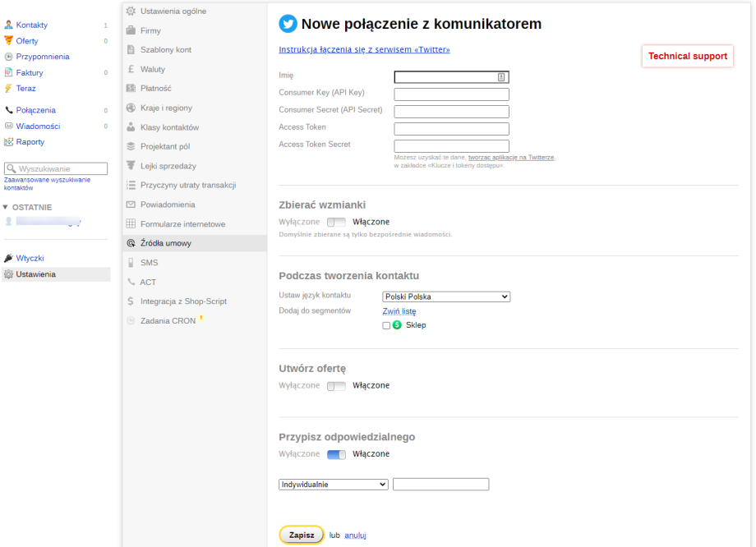Viewport: 756px width, 547px height.
Task: Open Formularze internetowe settings item
Action: coord(182,224)
